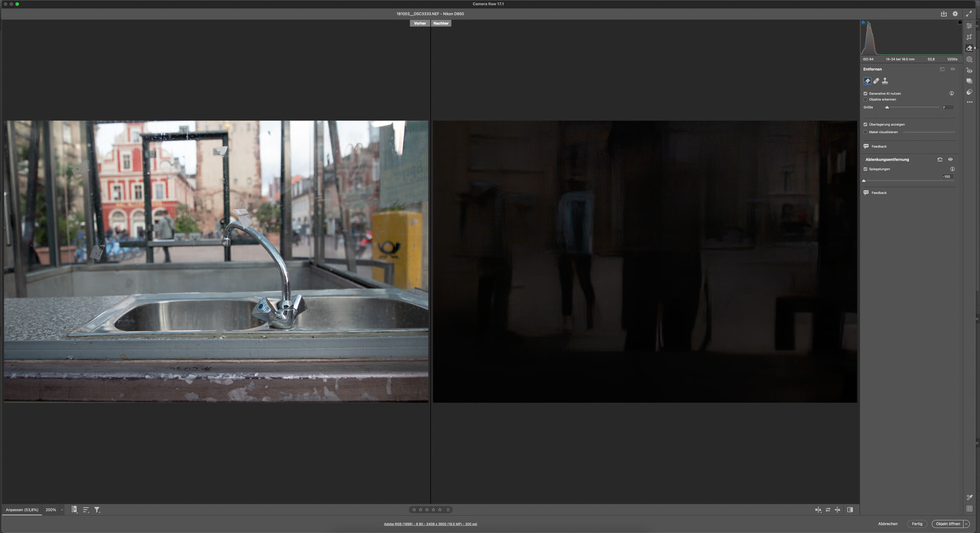Screen dimensions: 980x533
Task: Open the Edit adjustments panel icon
Action: 969,26
